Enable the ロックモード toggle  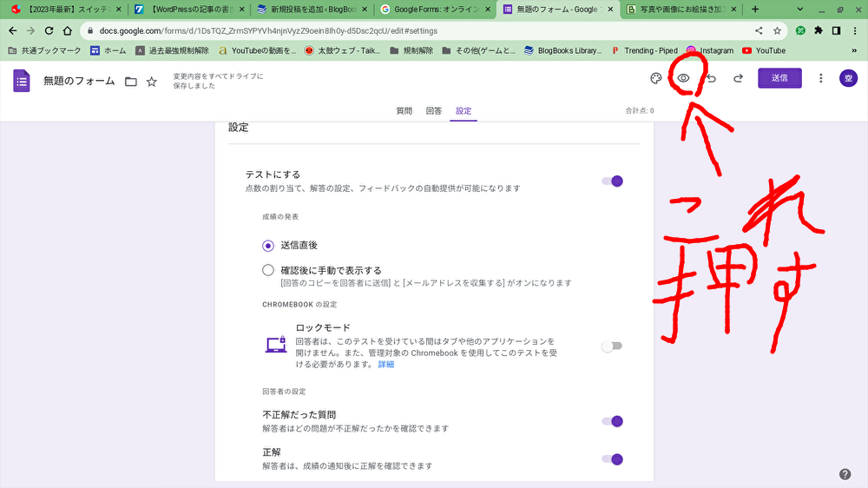(613, 346)
